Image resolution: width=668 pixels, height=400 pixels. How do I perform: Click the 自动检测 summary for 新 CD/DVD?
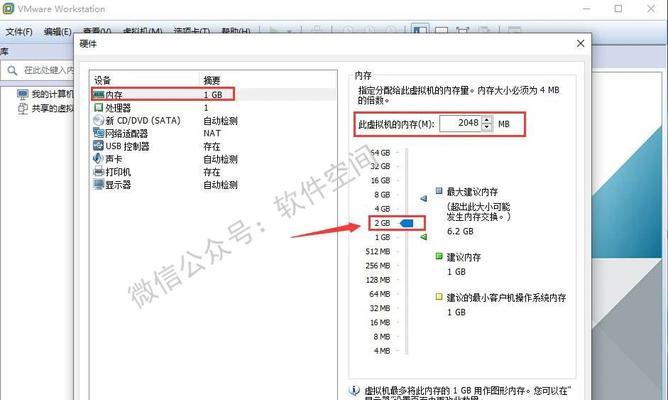pyautogui.click(x=220, y=121)
